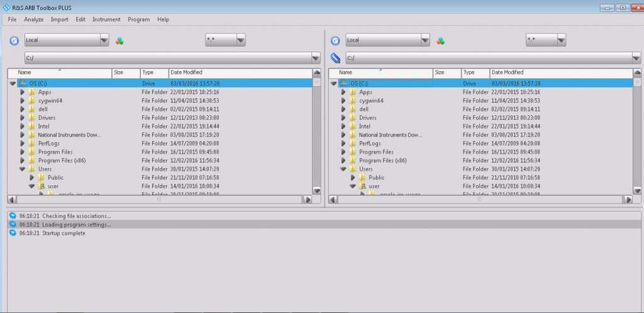Open the C:/ path dropdown in left pane

pos(316,58)
